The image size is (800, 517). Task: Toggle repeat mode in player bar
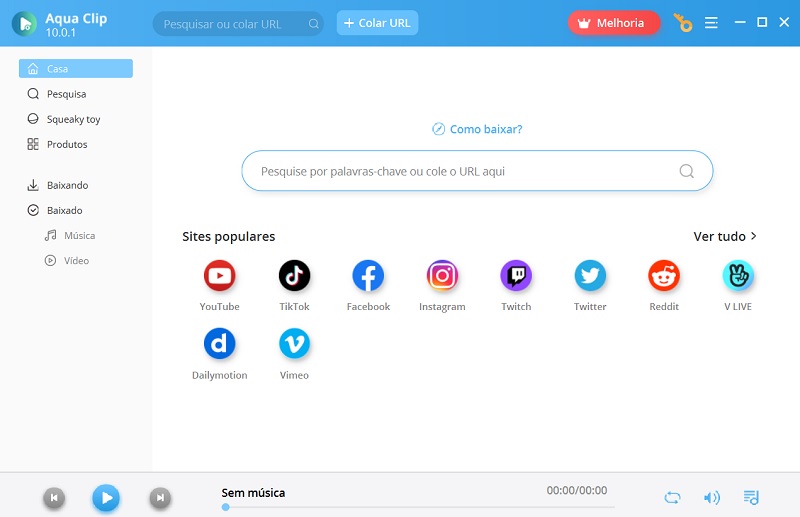672,498
